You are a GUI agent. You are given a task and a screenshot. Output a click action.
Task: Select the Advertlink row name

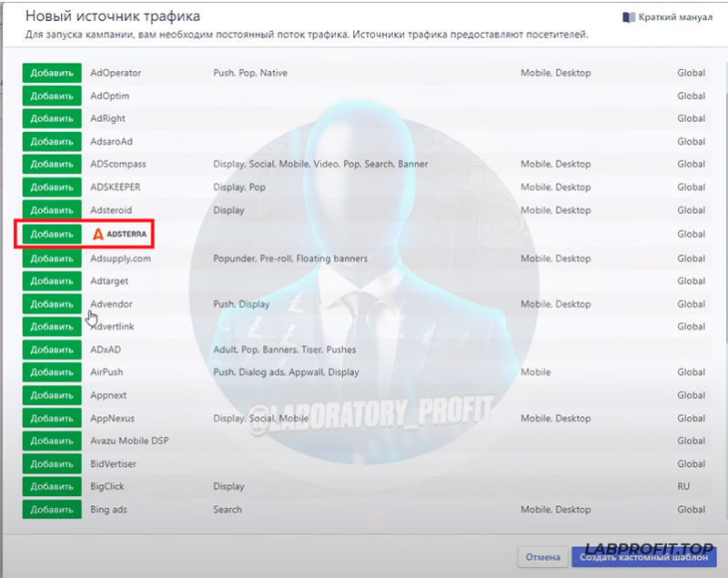[113, 327]
